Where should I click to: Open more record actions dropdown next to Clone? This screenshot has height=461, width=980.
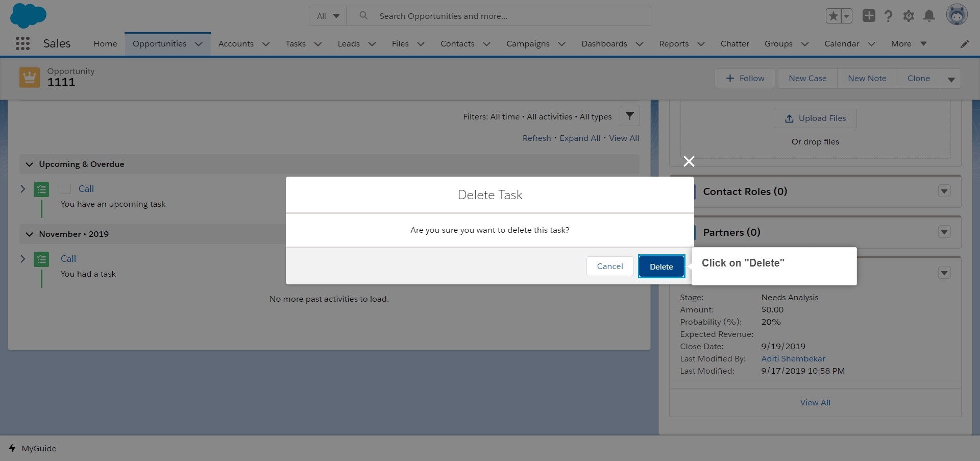[x=951, y=79]
